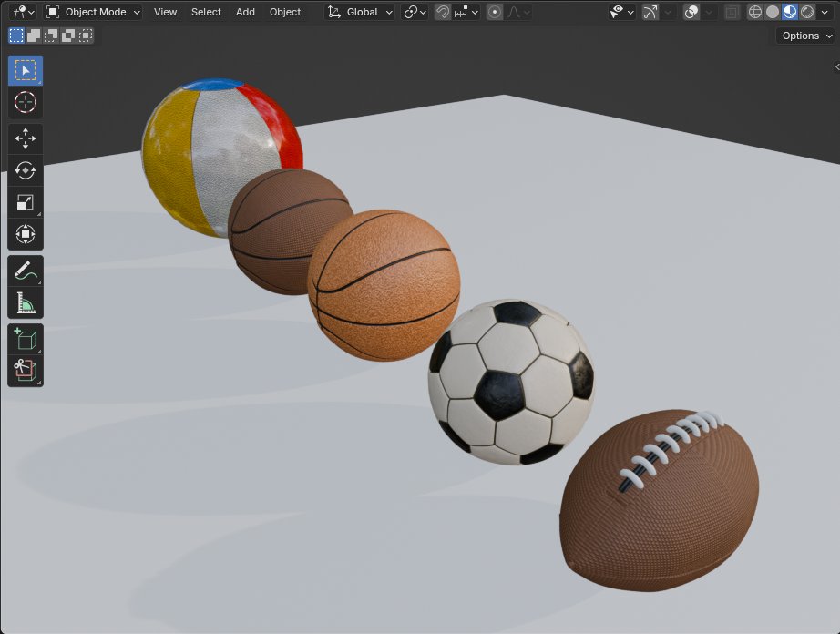This screenshot has height=634, width=840.
Task: Open the Options dropdown
Action: tap(805, 36)
